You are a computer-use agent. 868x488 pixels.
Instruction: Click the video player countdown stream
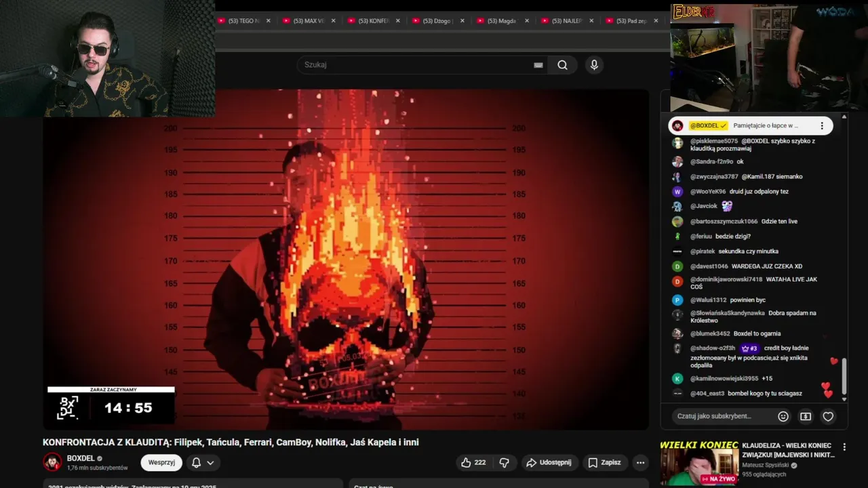tap(346, 260)
